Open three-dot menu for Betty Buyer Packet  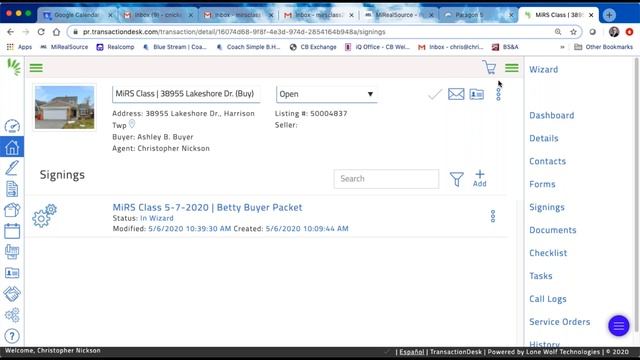493,216
